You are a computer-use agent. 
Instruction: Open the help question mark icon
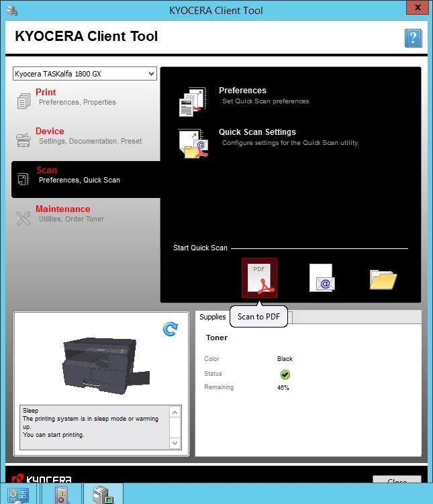coord(413,38)
